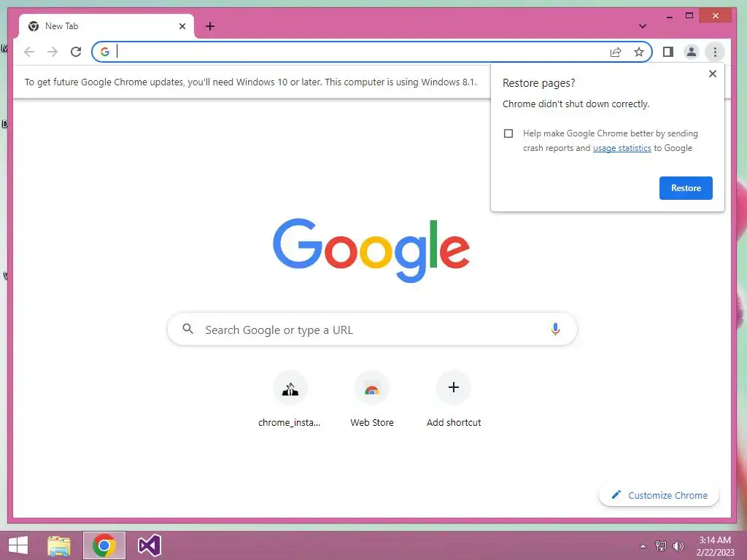Bookmark this tab with star icon
The height and width of the screenshot is (560, 747).
(639, 52)
